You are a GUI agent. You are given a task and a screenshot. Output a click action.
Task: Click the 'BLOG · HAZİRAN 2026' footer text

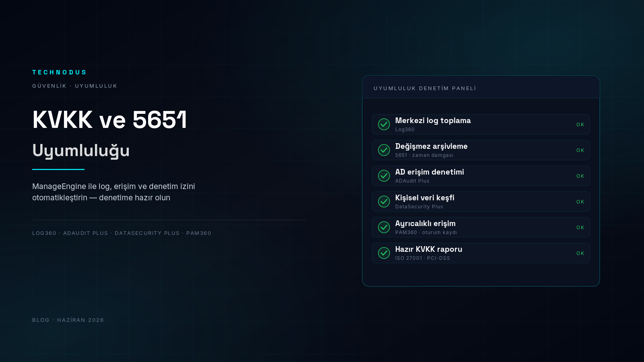click(68, 320)
